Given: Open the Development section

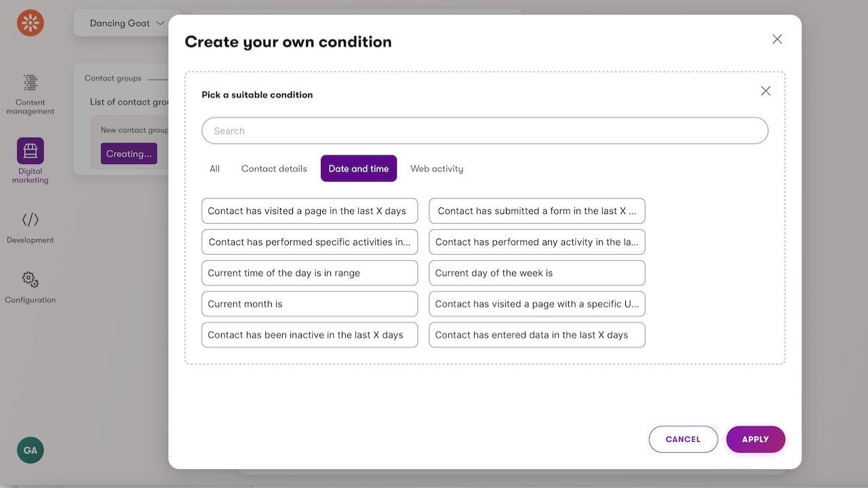Looking at the screenshot, I should point(31,227).
